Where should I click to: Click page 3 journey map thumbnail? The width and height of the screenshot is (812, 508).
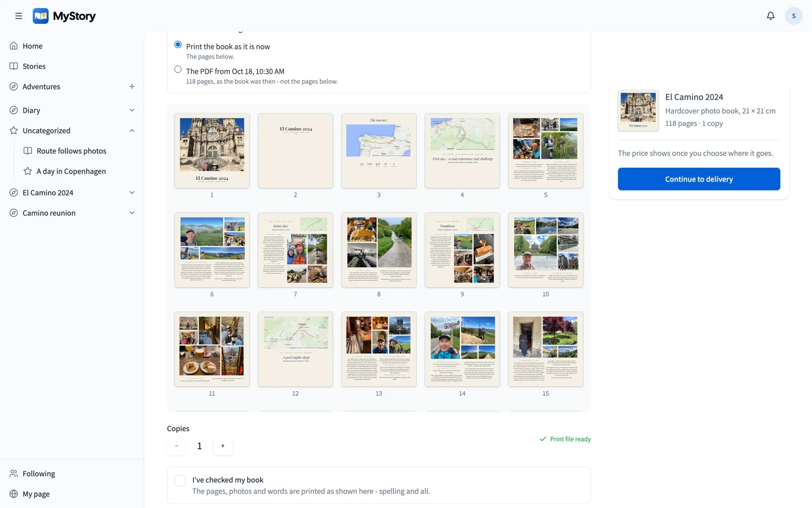[x=379, y=151]
